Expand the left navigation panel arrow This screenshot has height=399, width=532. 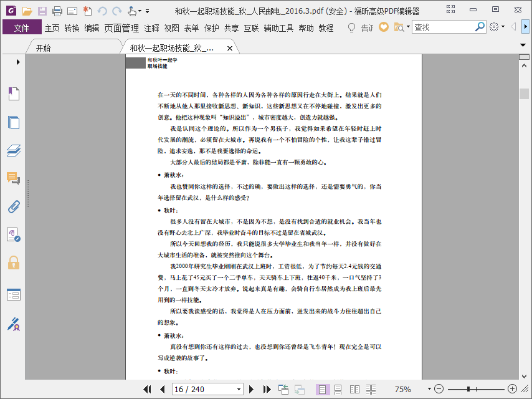(x=18, y=62)
